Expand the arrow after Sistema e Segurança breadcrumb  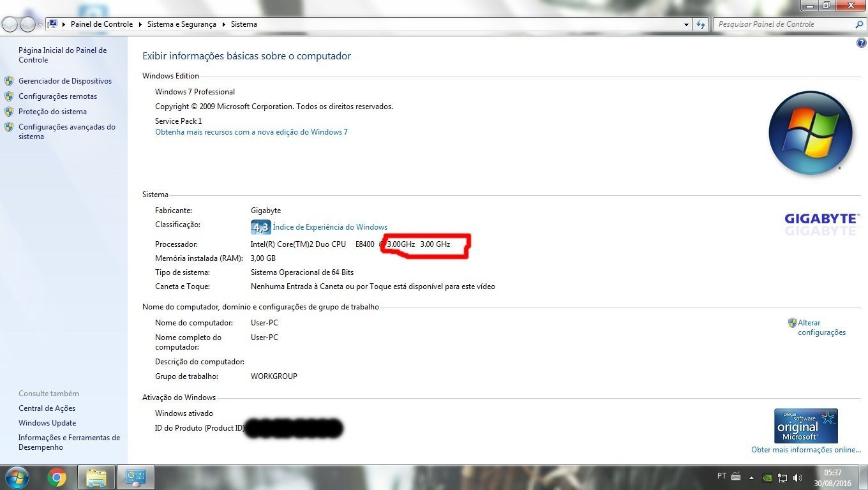[x=223, y=24]
